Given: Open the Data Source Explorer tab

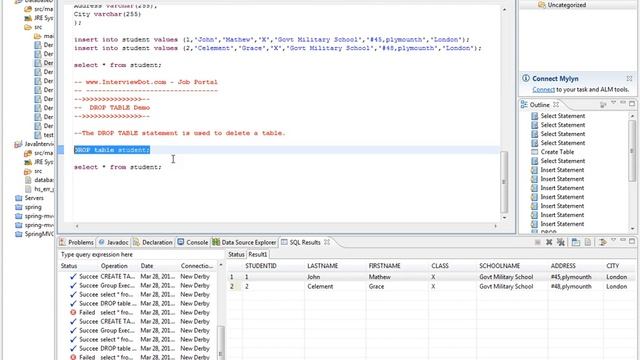Looking at the screenshot, I should pyautogui.click(x=244, y=242).
